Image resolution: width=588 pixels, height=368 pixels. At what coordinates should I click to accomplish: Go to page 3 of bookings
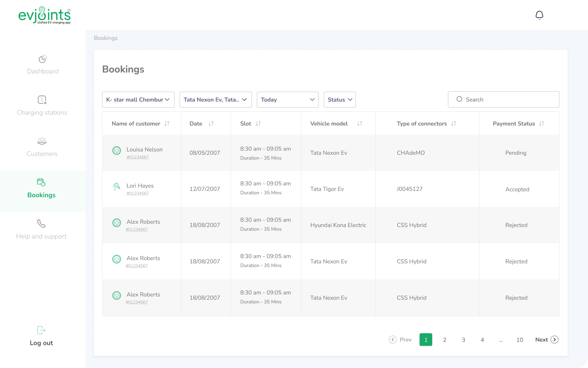(x=463, y=340)
